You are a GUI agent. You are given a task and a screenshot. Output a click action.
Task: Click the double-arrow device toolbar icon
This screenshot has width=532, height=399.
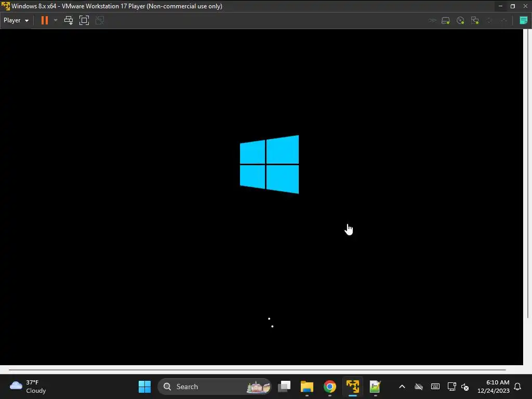coord(432,21)
